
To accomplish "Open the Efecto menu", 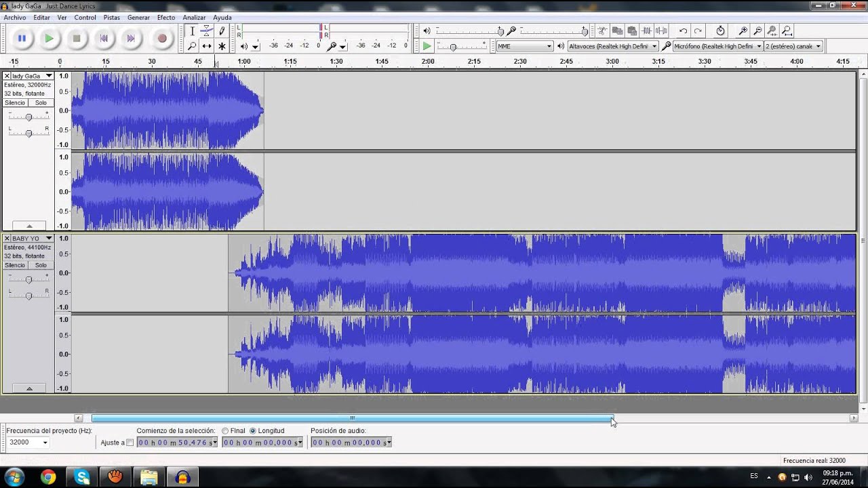I will point(165,18).
